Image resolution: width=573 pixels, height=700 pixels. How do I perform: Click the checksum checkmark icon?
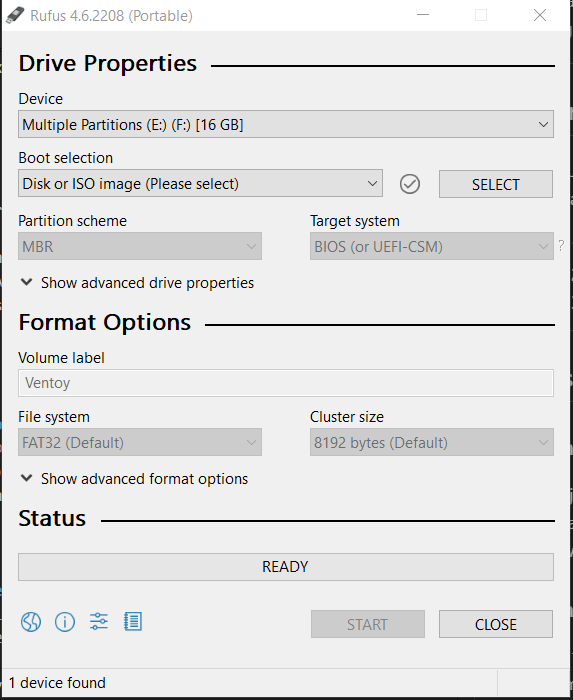click(410, 184)
